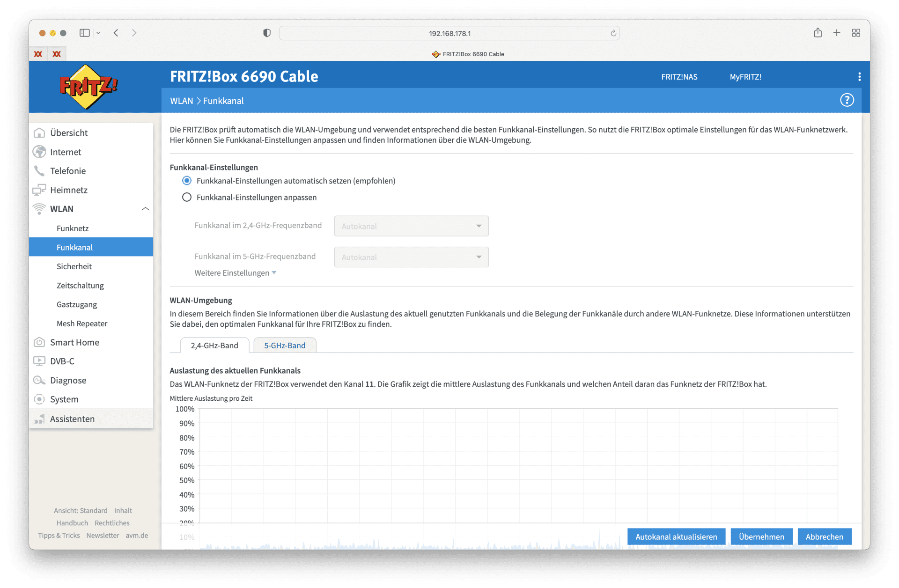Click the Übernehmen button
Screen dimensions: 899x588
pyautogui.click(x=761, y=537)
